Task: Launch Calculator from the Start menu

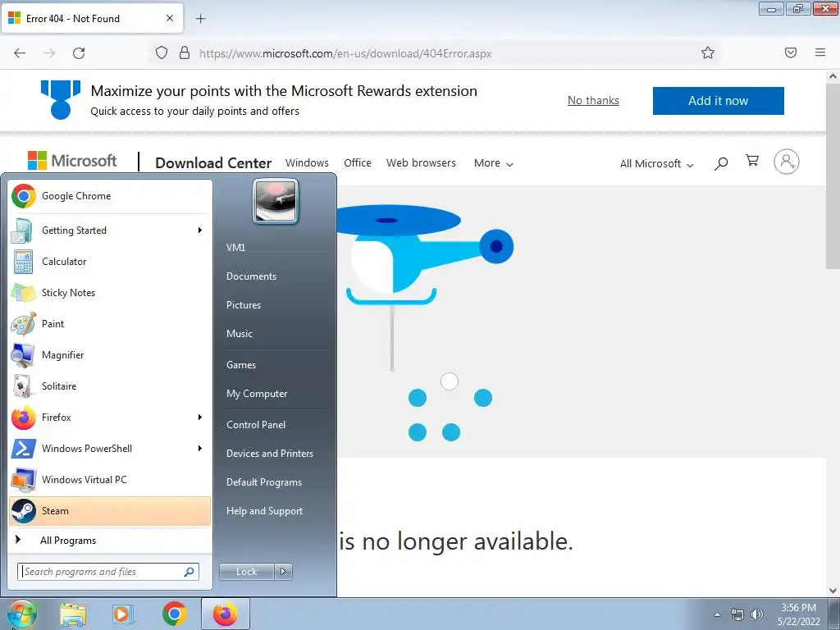Action: 110,262
